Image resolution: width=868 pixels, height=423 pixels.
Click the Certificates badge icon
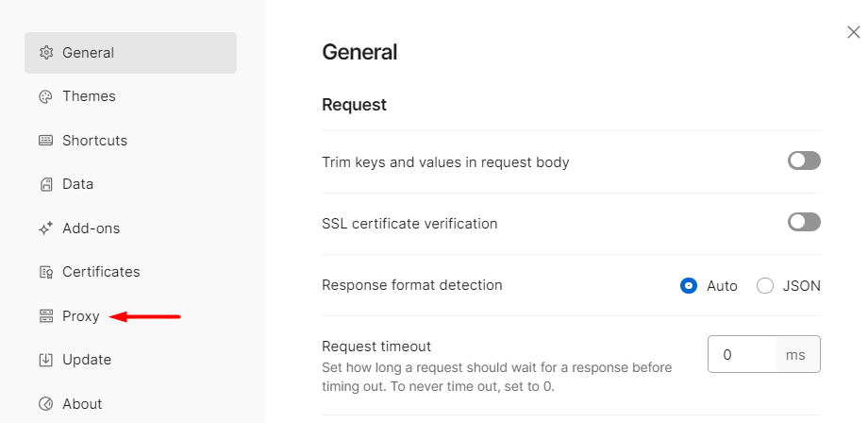tap(46, 272)
